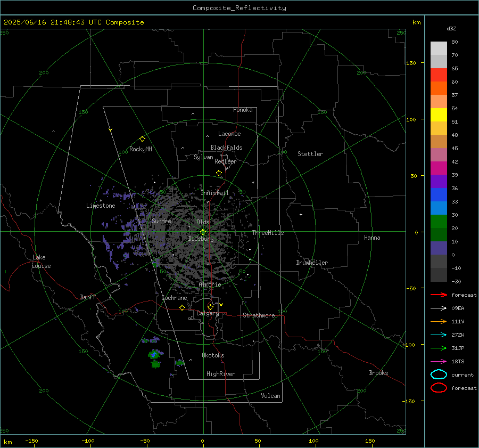This screenshot has width=479, height=448.
Task: Click the Banff label
Action: [88, 297]
